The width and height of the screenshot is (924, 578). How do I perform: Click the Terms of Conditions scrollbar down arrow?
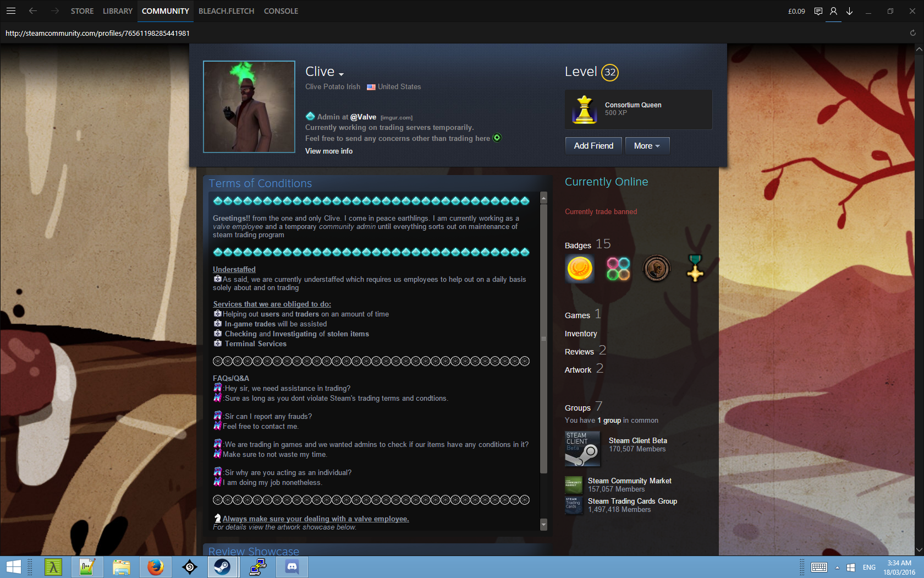click(x=543, y=525)
